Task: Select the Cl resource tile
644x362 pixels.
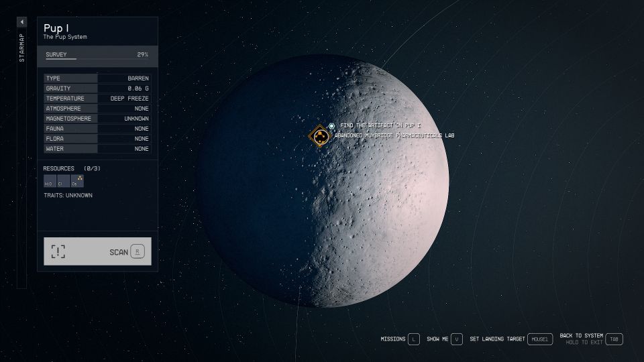Action: 63,181
